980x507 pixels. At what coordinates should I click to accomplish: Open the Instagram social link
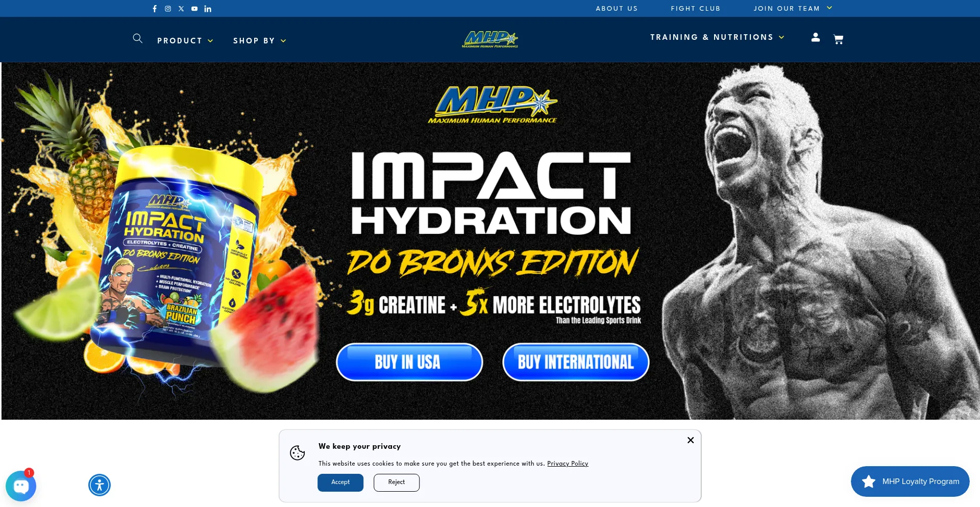(x=168, y=9)
